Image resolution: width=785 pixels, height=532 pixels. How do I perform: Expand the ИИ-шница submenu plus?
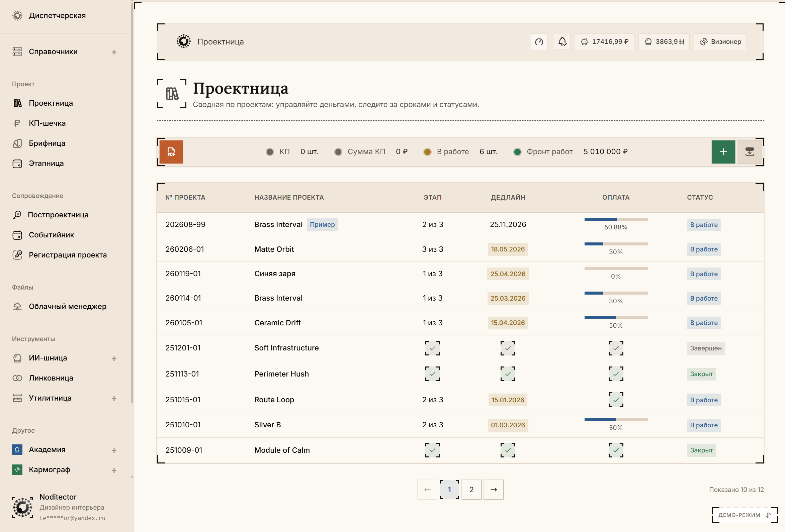pos(114,358)
